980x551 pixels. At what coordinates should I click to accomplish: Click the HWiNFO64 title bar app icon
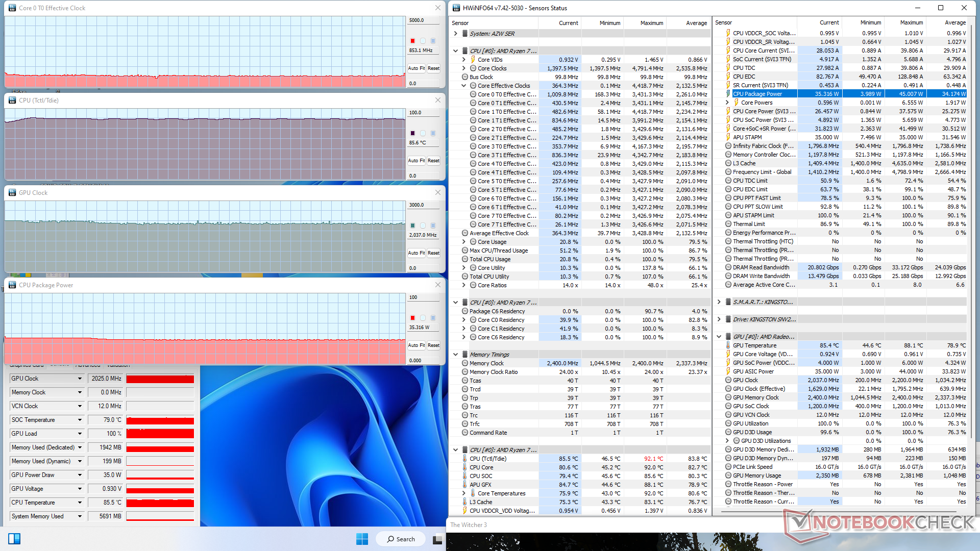tap(456, 8)
